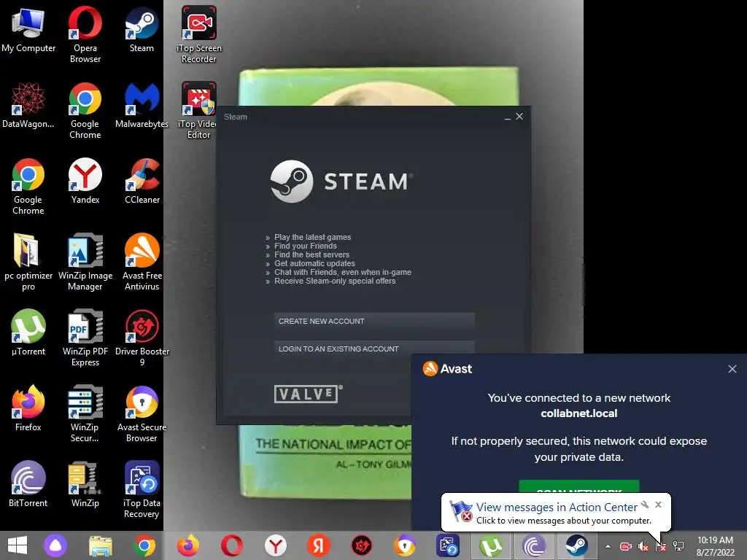Minimize the Steam login window
Image resolution: width=747 pixels, height=560 pixels.
click(508, 117)
